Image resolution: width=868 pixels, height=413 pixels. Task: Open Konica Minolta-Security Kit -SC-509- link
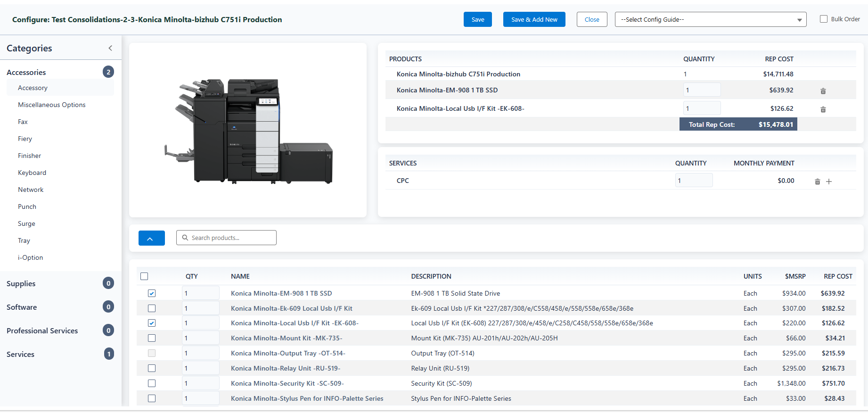(287, 383)
